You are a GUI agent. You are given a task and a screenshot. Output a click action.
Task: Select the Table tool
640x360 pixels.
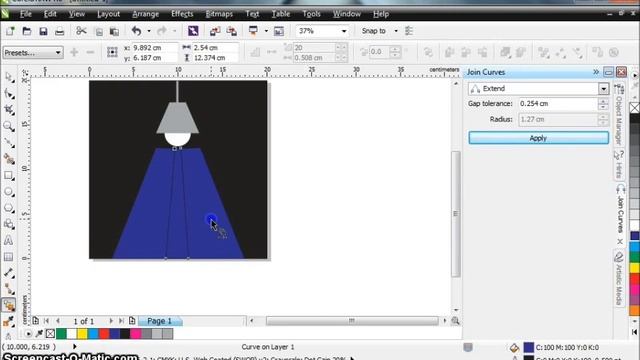pos(9,257)
